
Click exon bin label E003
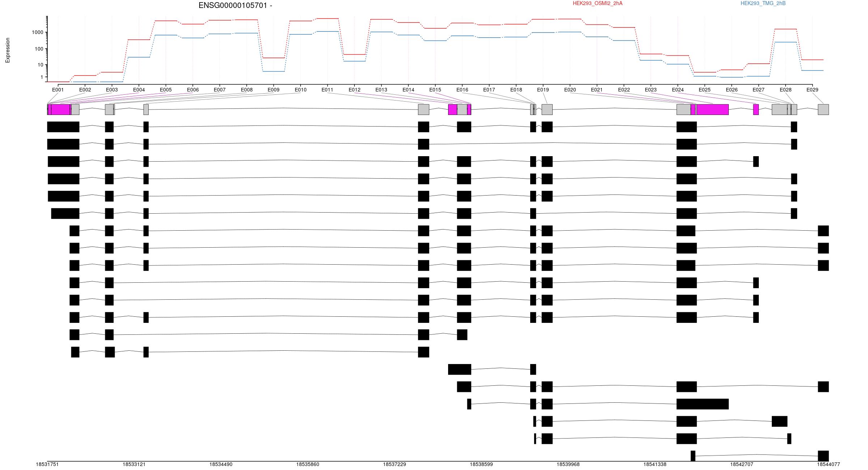pyautogui.click(x=112, y=90)
